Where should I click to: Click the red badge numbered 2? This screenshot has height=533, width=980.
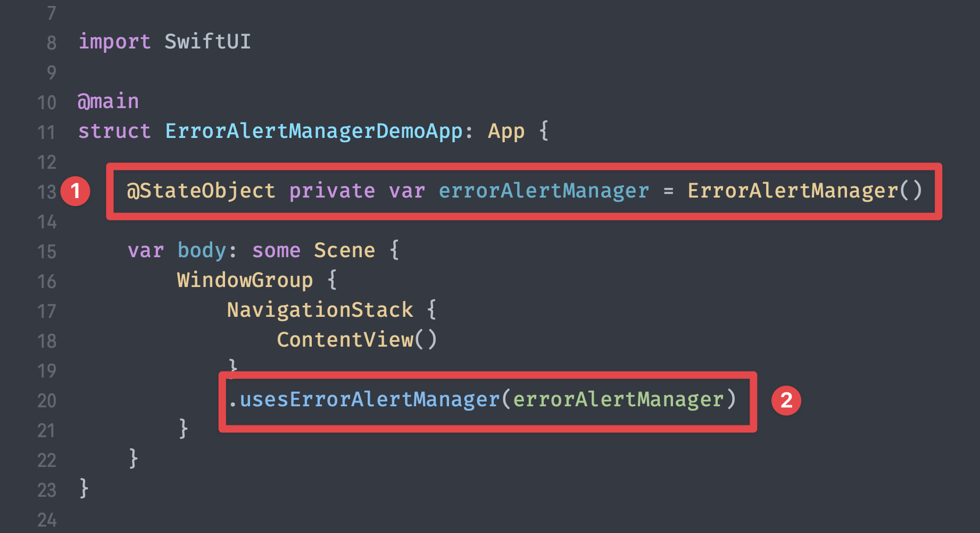pos(786,400)
